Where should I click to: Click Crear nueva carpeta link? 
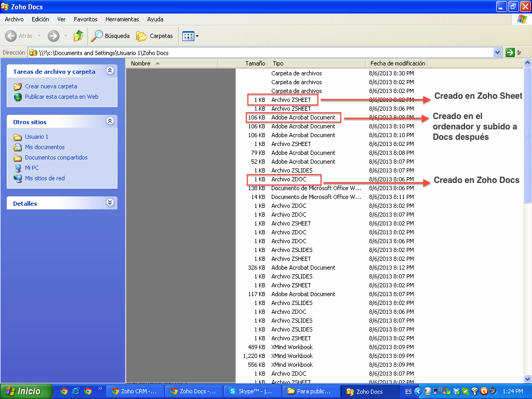(x=51, y=86)
